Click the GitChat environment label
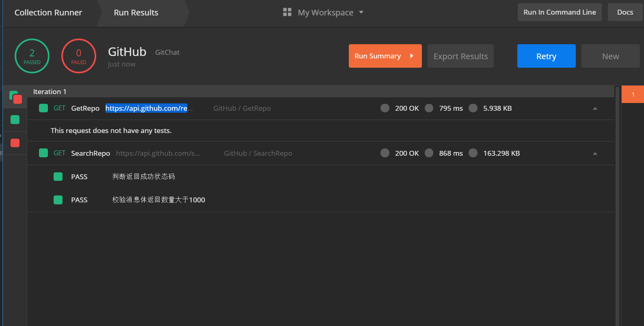 click(x=167, y=52)
